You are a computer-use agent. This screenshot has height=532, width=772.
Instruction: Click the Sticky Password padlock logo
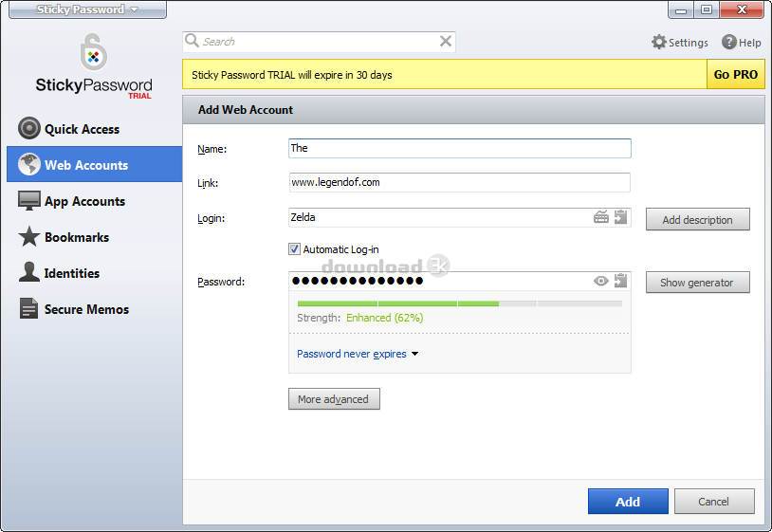pos(94,52)
